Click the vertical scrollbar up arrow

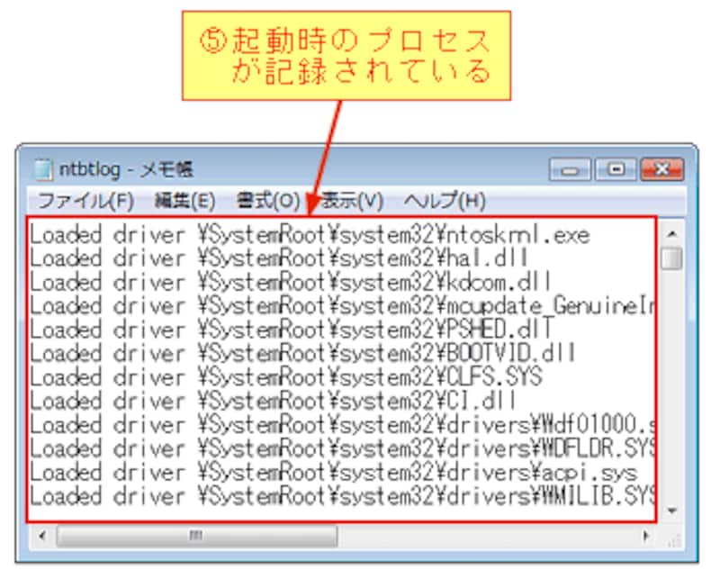coord(671,234)
